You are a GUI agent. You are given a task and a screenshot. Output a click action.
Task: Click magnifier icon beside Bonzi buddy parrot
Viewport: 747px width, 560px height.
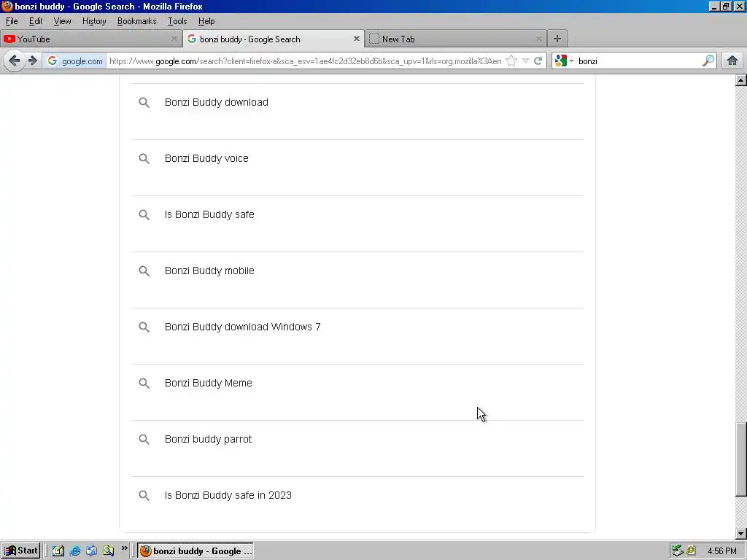[x=144, y=440]
